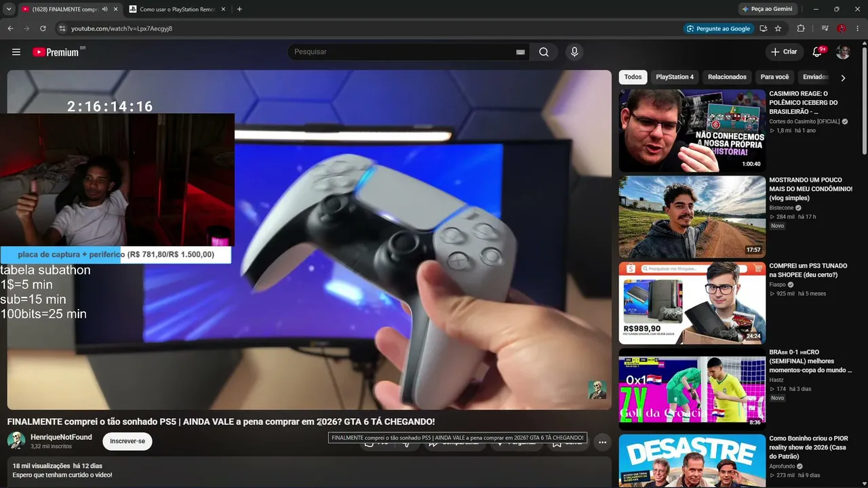Image resolution: width=868 pixels, height=488 pixels.
Task: Open the browser extensions puzzle icon
Action: (x=801, y=28)
